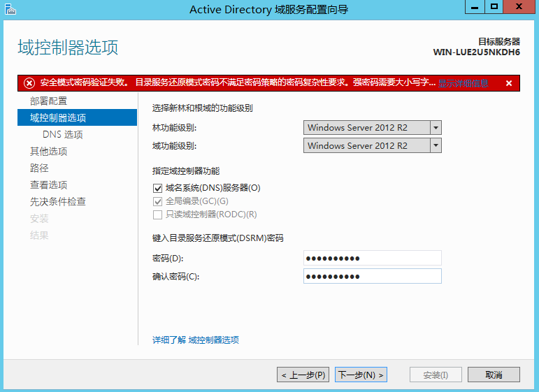The image size is (539, 392).
Task: Open 林功能级别 dropdown arrow
Action: click(x=436, y=127)
